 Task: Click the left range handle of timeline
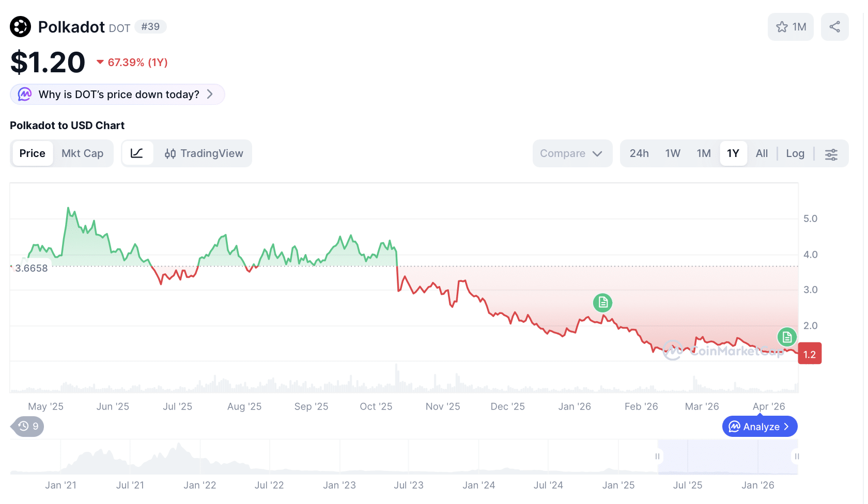point(657,456)
